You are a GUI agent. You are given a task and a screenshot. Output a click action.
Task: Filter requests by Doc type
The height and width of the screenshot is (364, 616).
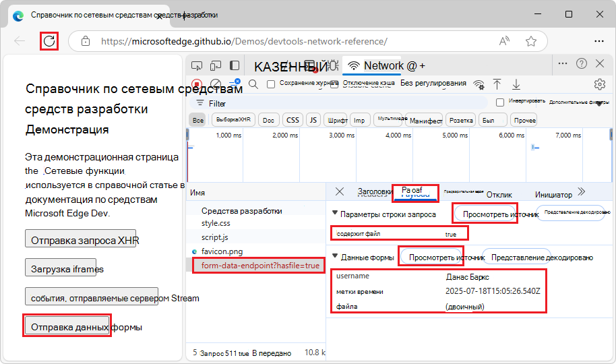coord(268,120)
